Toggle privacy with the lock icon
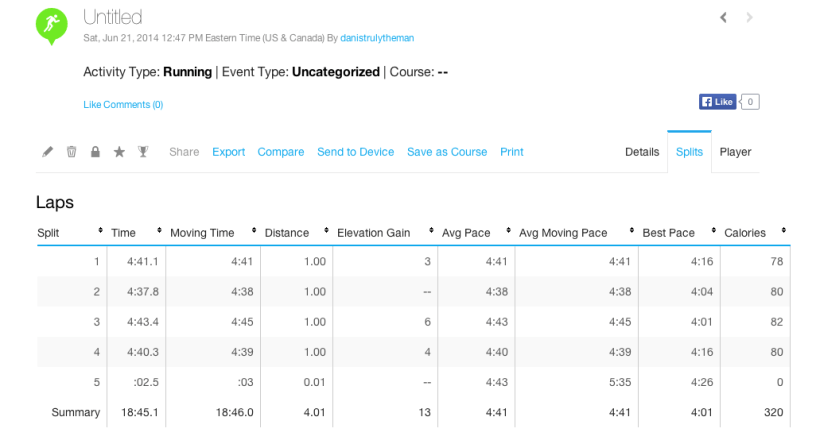Image resolution: width=820 pixels, height=440 pixels. [95, 152]
